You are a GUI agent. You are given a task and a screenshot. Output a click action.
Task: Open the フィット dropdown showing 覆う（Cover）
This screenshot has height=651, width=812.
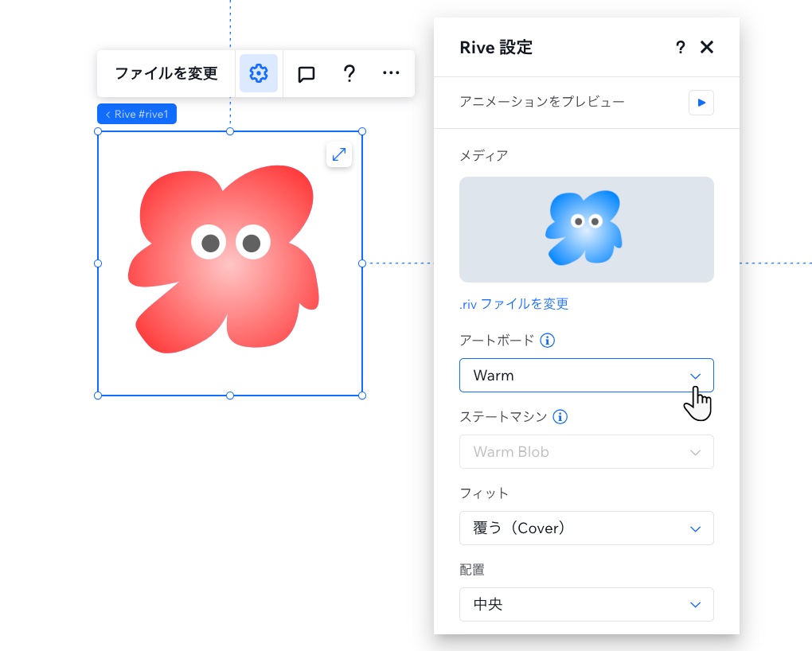587,528
